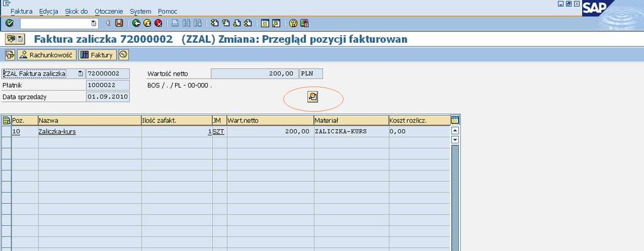Viewport: 644px width, 251px height.
Task: Click the SZT unit link
Action: click(218, 131)
